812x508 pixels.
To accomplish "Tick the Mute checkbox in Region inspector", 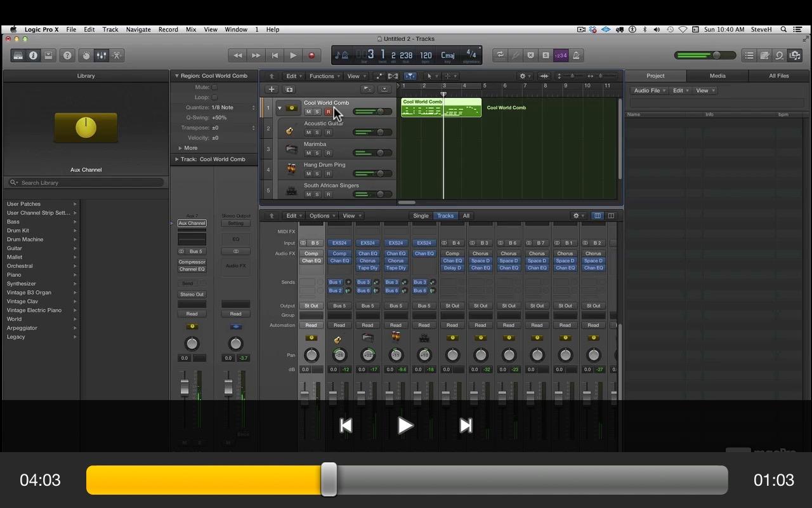I will pos(214,87).
